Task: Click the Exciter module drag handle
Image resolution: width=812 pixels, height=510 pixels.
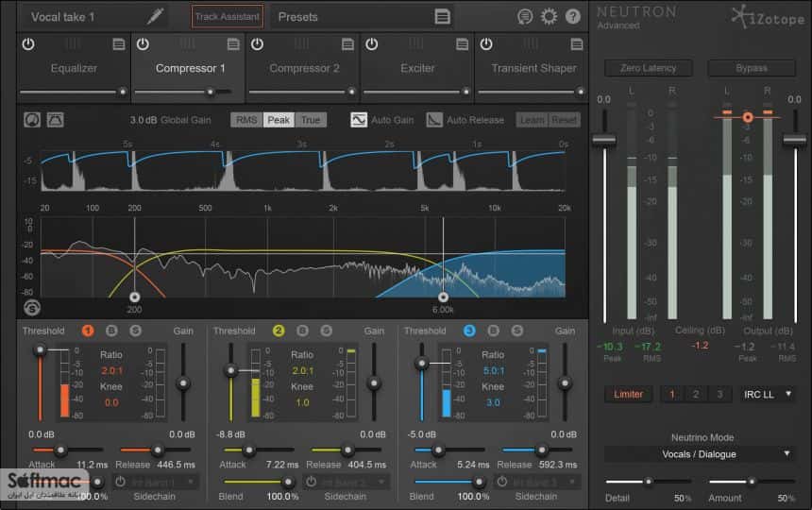Action: 416,43
